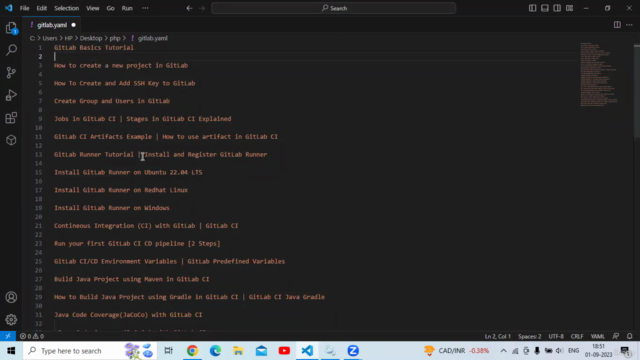Open Run and Debug view
The image size is (640, 360).
[x=11, y=95]
